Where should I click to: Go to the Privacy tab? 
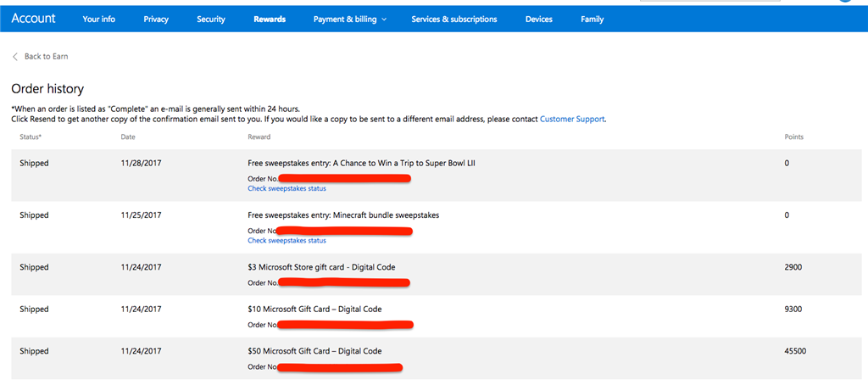156,20
